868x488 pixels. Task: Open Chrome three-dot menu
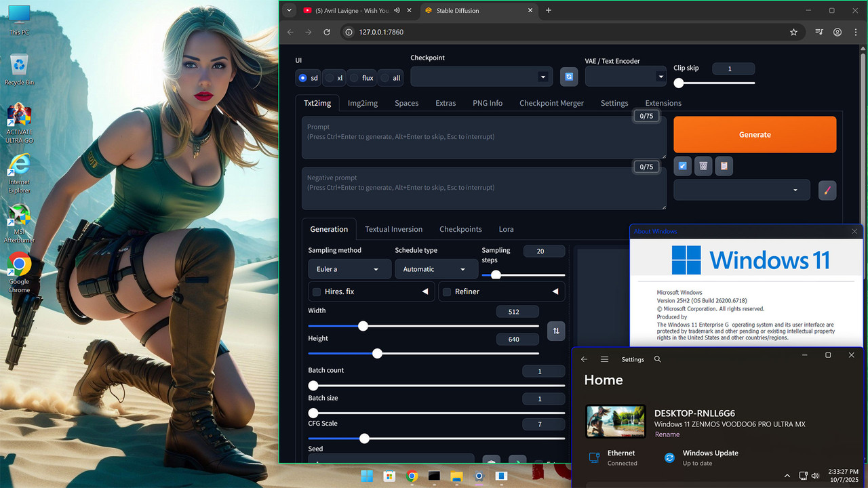(x=856, y=32)
